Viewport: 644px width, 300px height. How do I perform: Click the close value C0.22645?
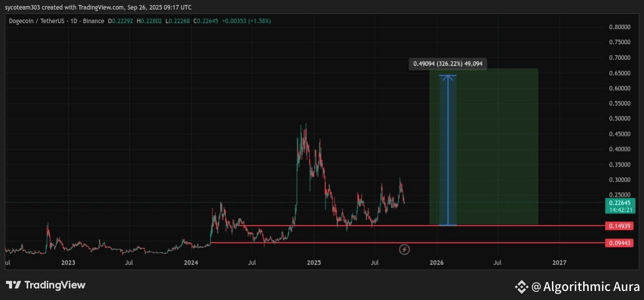(x=205, y=21)
